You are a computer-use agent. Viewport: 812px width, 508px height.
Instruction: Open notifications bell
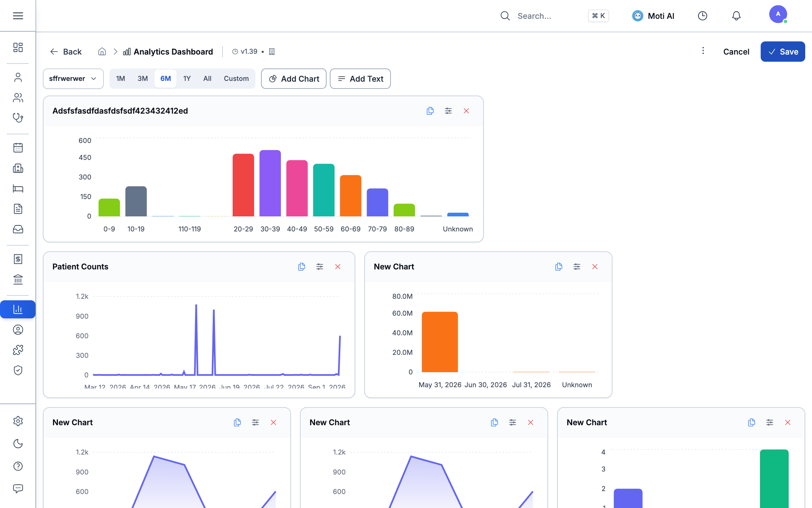[x=736, y=16]
